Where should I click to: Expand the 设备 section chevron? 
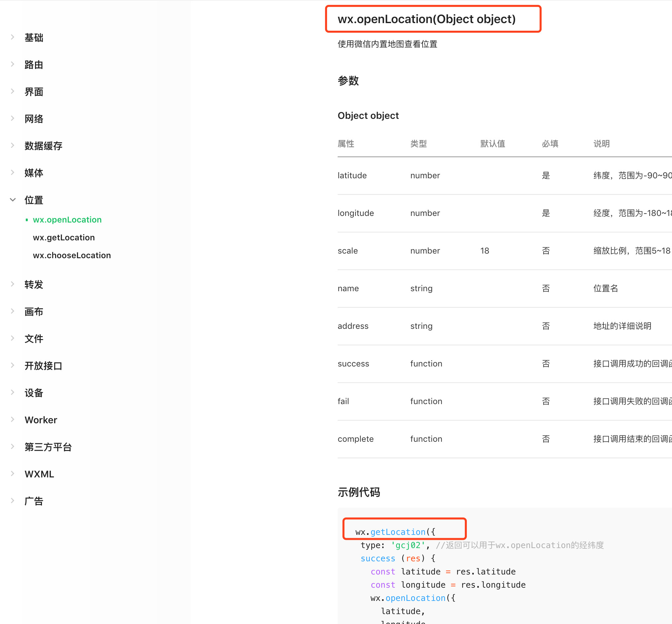[x=13, y=392]
